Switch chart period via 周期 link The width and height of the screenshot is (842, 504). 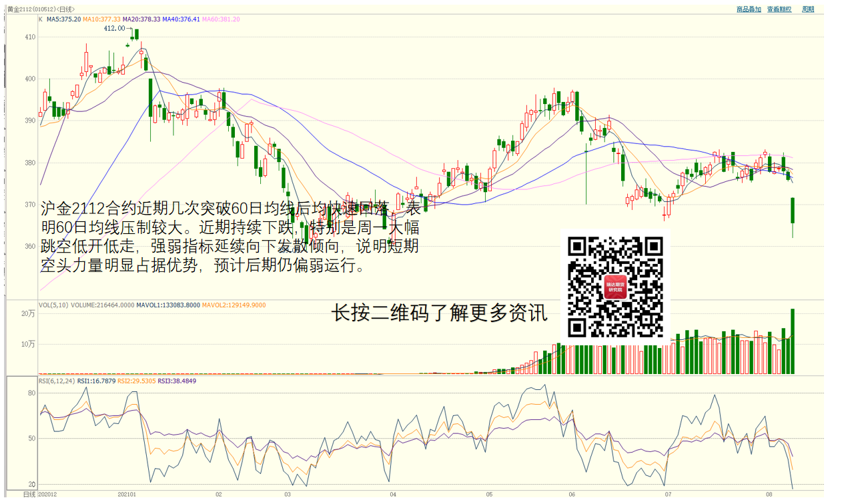(x=808, y=9)
